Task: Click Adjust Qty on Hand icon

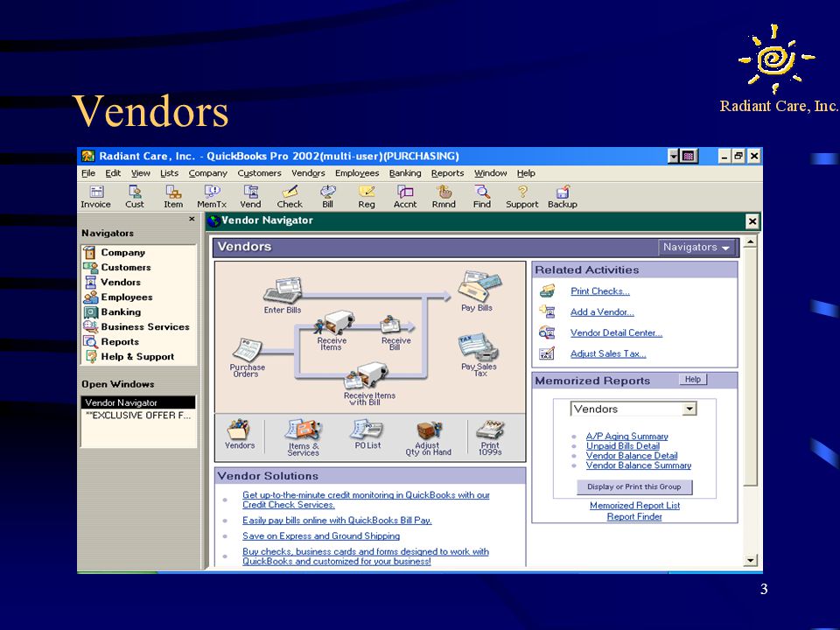Action: (x=428, y=438)
